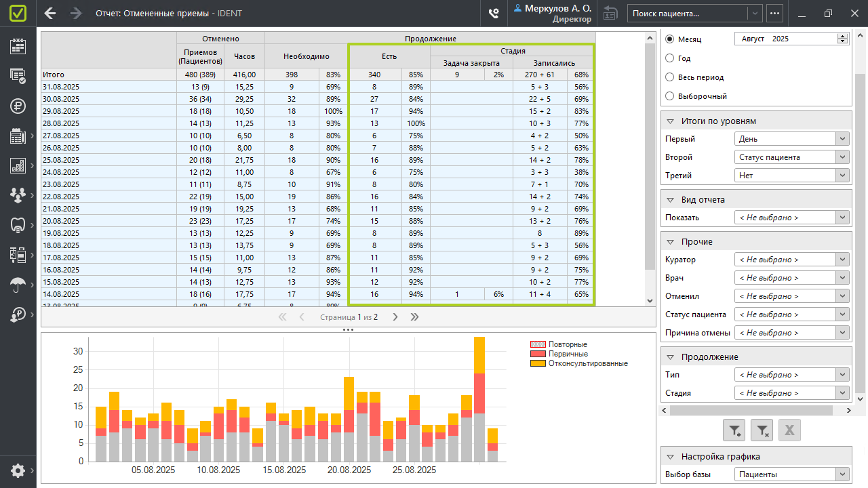Click the ruble payments icon in sidebar
Viewport: 868px width, 488px height.
coord(18,106)
